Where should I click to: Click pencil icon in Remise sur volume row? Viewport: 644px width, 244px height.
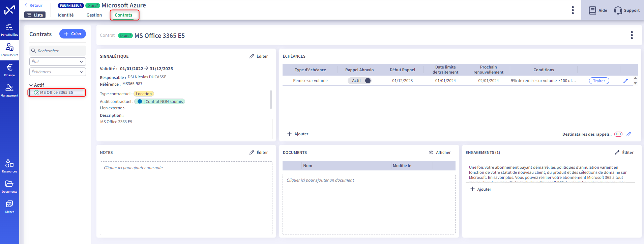click(x=625, y=81)
